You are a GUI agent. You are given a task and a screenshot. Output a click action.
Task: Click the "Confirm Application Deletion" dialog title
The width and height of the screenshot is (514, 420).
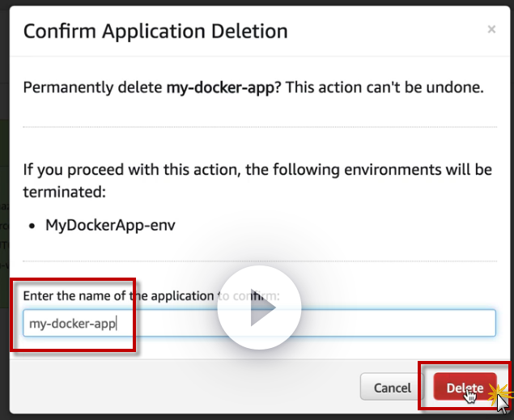(x=155, y=32)
